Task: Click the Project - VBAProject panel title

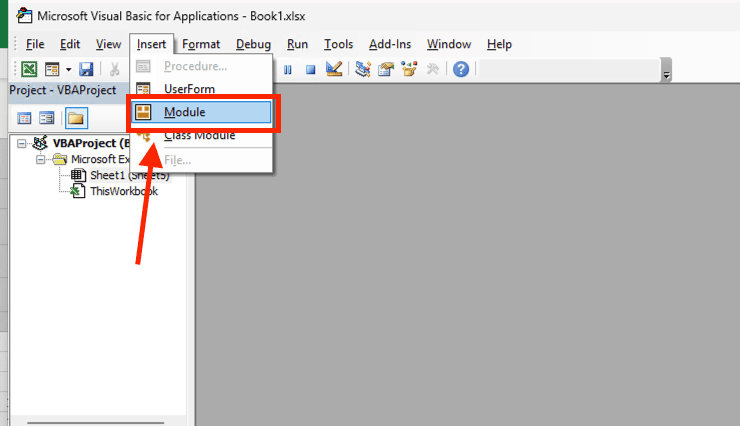Action: click(63, 90)
